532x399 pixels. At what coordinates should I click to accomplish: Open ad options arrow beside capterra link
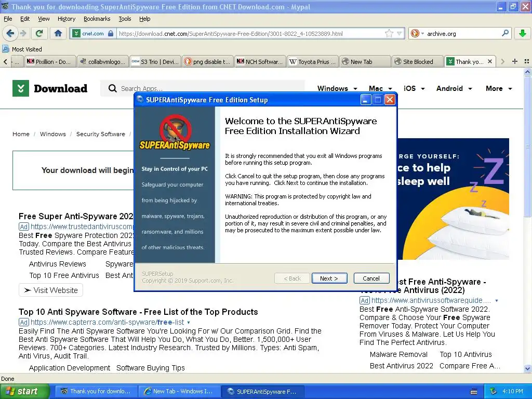point(189,322)
